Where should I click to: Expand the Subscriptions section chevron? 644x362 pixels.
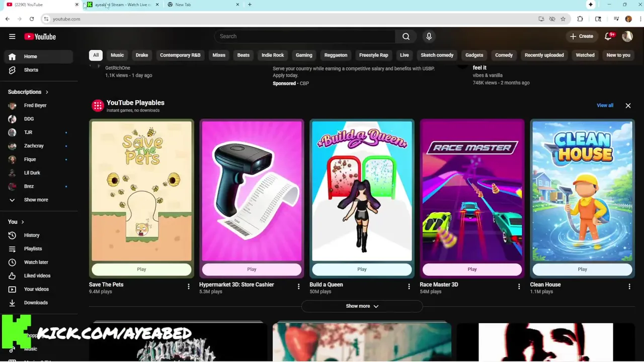[47, 92]
